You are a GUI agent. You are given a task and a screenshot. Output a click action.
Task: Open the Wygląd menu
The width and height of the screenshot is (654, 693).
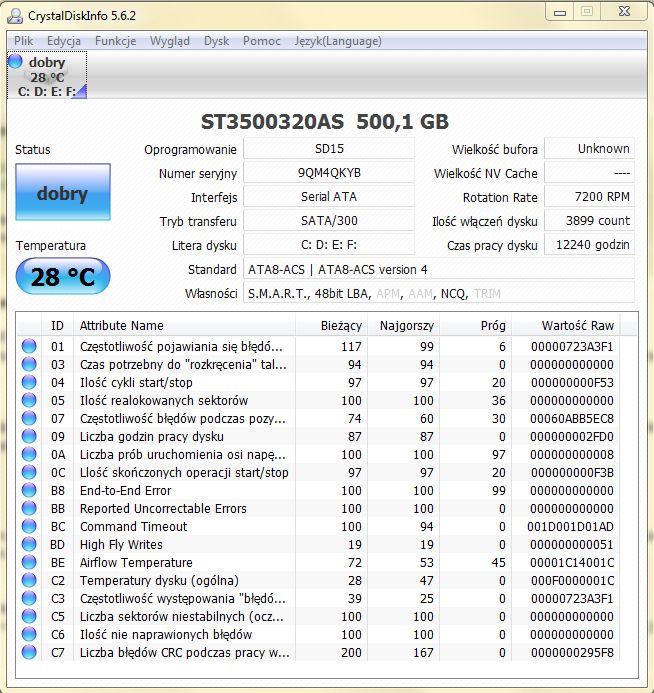[x=170, y=41]
